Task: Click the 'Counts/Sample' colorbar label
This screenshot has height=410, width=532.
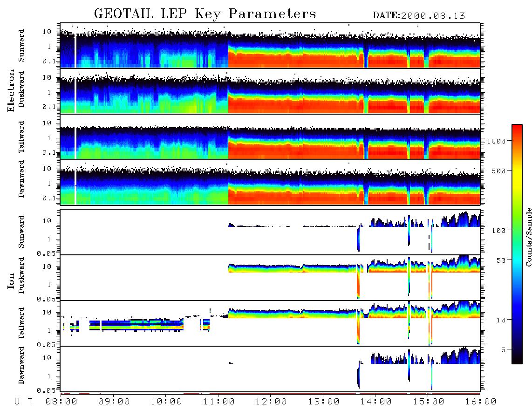Action: (x=528, y=237)
